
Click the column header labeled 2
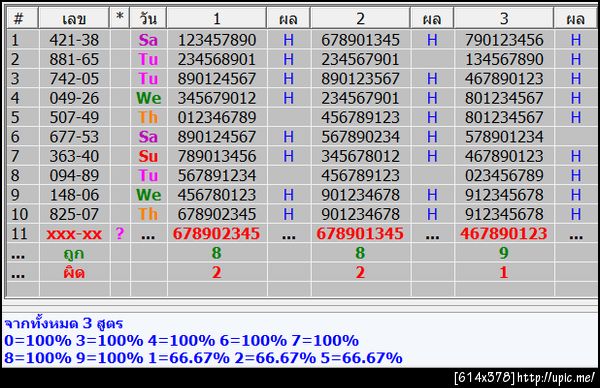pos(360,18)
